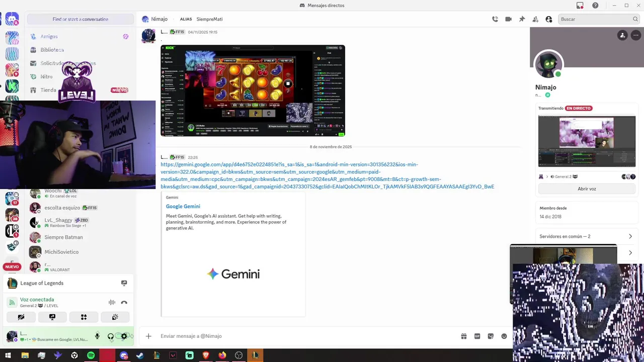
Task: Open Tienda in the sidebar
Action: (x=80, y=90)
